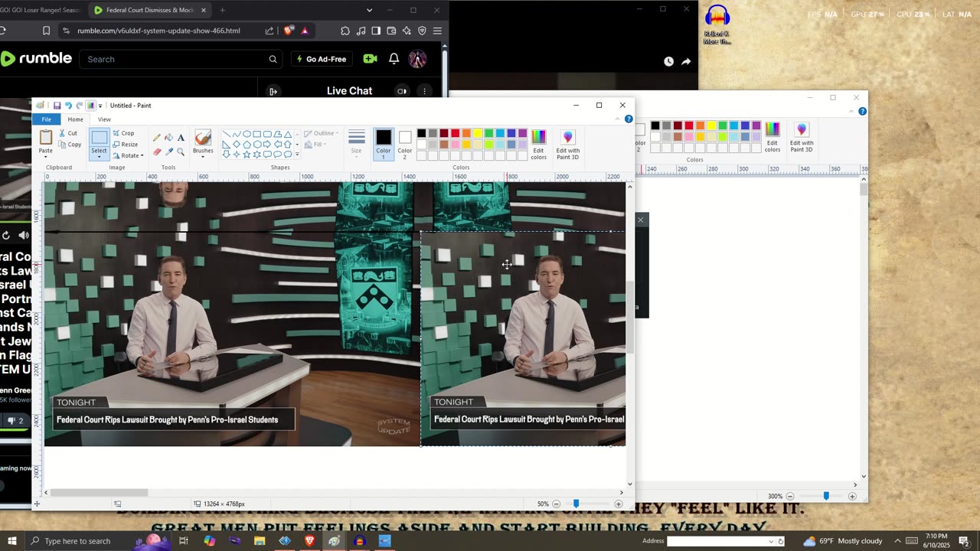Image resolution: width=980 pixels, height=551 pixels.
Task: Open Paint help question mark icon
Action: [x=629, y=119]
